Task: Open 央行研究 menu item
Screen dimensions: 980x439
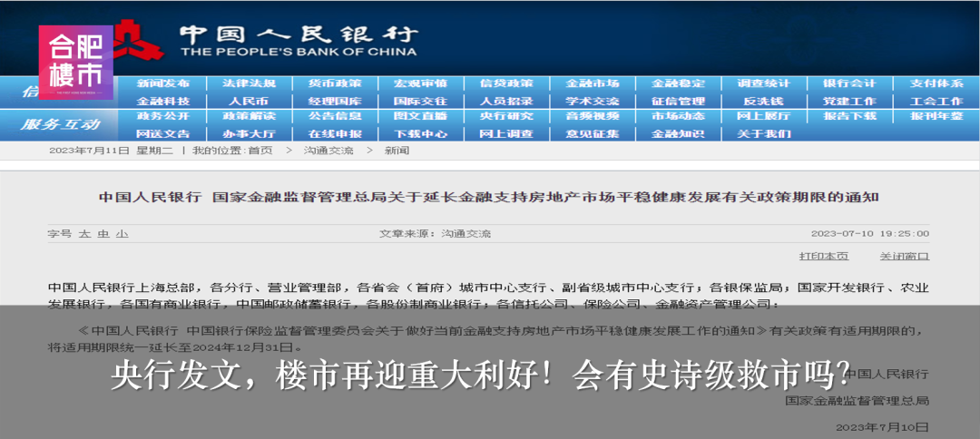Action: 506,116
